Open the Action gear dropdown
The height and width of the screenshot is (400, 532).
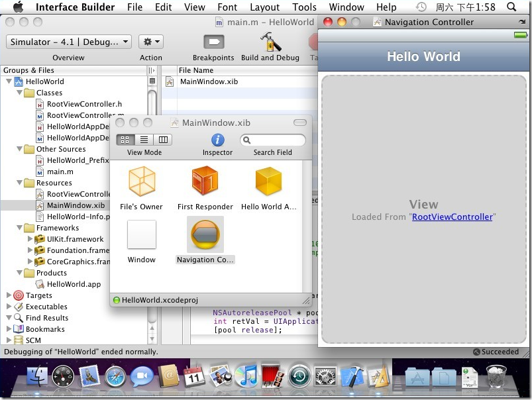(x=151, y=42)
